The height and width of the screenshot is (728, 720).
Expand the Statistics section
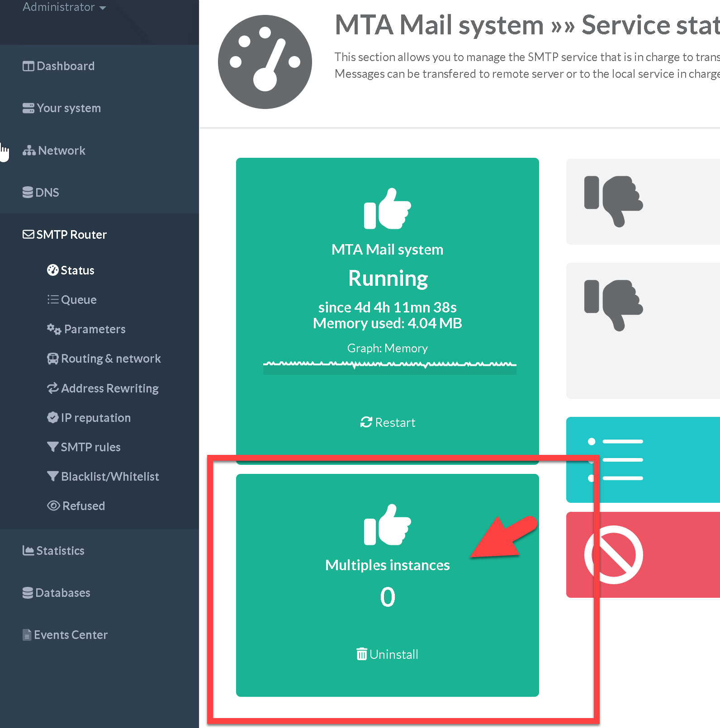click(x=60, y=551)
